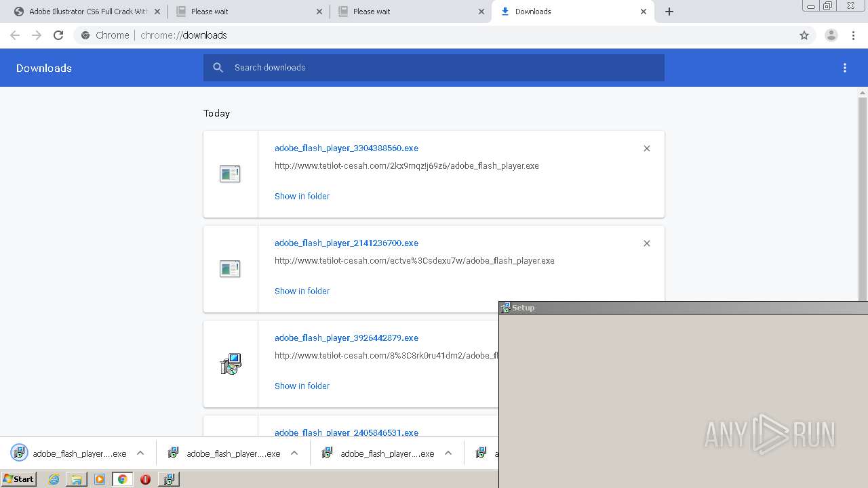This screenshot has height=488, width=868.
Task: Reload the downloads page
Action: click(x=58, y=35)
